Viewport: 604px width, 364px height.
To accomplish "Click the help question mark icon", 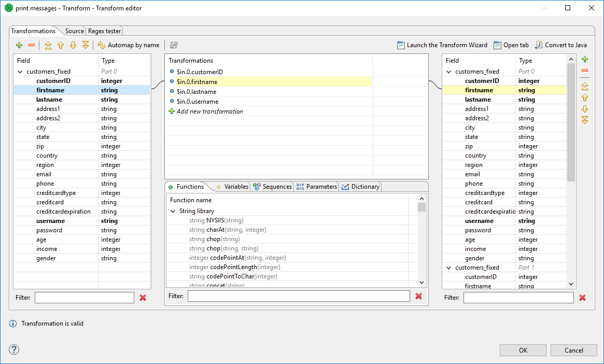I will (14, 349).
